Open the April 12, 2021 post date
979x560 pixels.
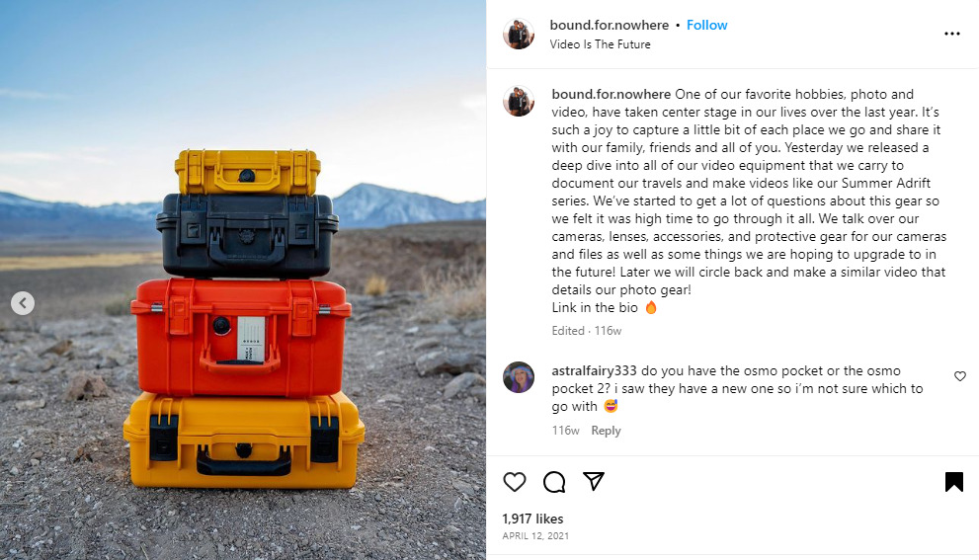[x=535, y=535]
